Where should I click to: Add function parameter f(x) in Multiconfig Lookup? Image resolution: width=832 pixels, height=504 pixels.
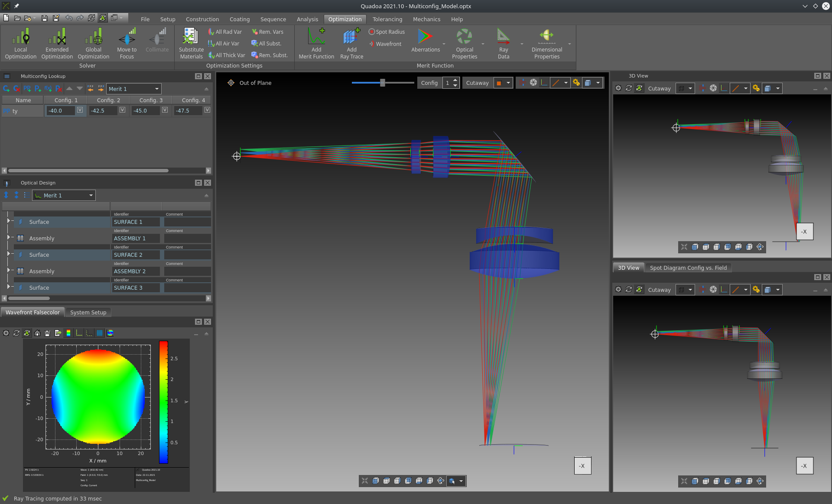point(48,88)
